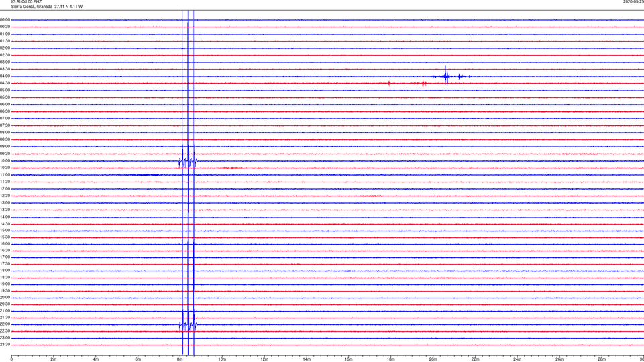The width and height of the screenshot is (644, 362).
Task: Click the 26m tick label on time axis
Action: coord(559,359)
